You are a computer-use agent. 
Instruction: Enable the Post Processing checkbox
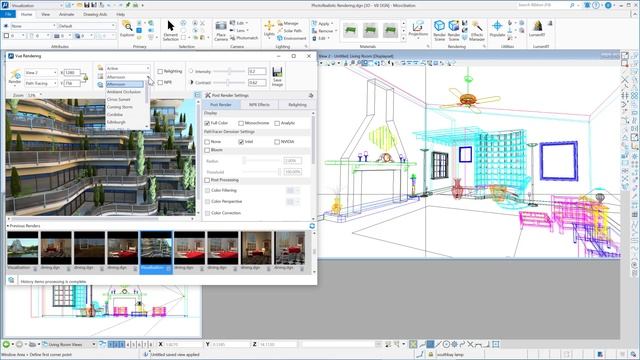point(207,180)
